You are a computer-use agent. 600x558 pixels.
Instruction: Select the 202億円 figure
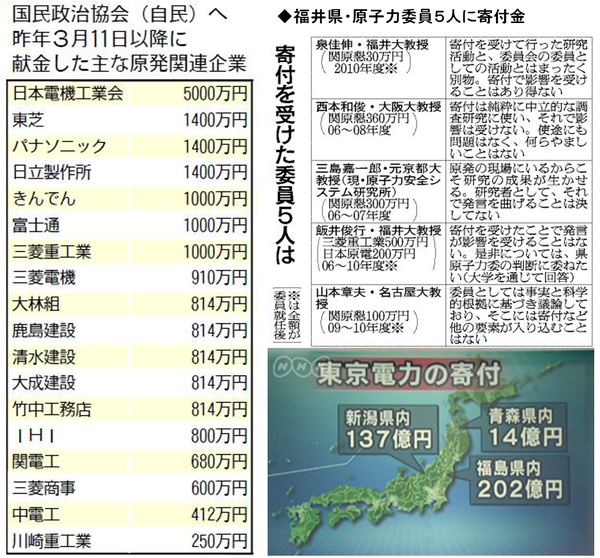[520, 489]
